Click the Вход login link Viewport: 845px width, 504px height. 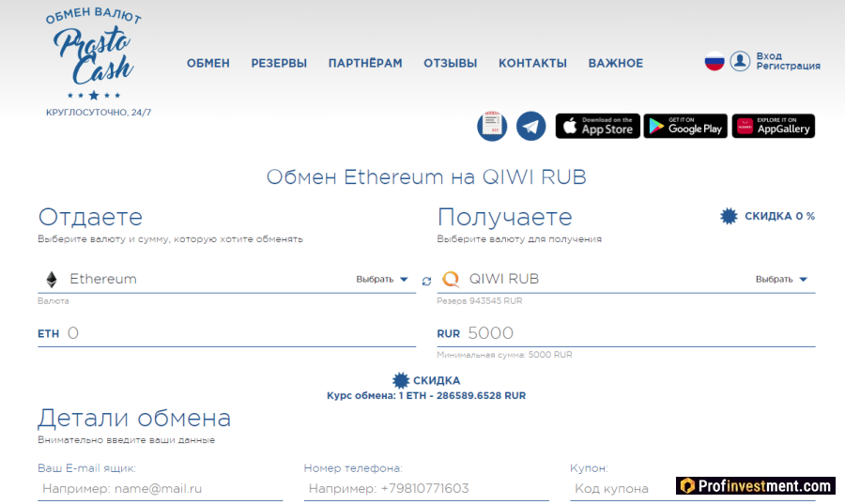tap(768, 56)
